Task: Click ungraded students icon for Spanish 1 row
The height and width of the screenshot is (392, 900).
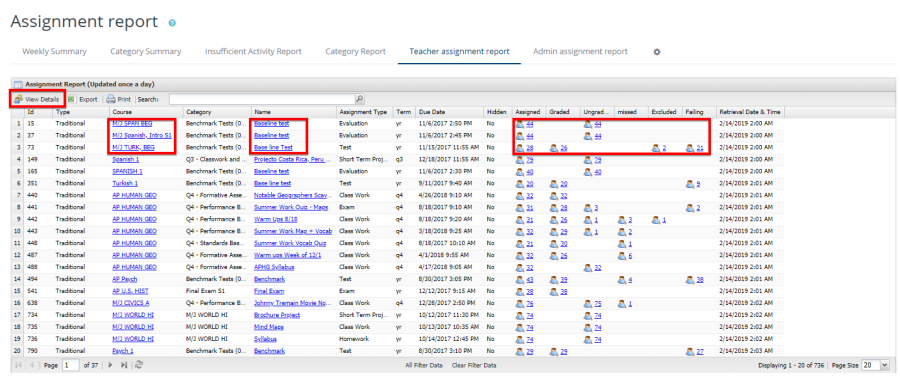Action: point(588,160)
